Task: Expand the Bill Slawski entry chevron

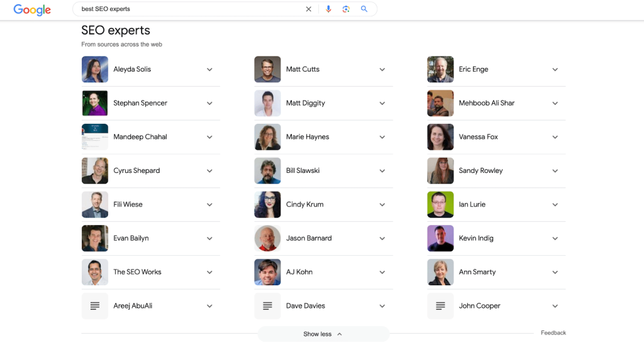Action: click(382, 171)
